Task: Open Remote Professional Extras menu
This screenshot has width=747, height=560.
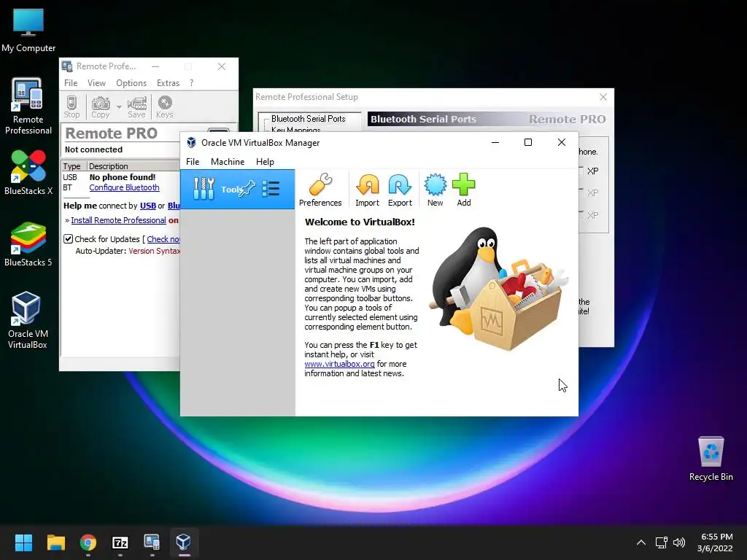Action: (169, 83)
